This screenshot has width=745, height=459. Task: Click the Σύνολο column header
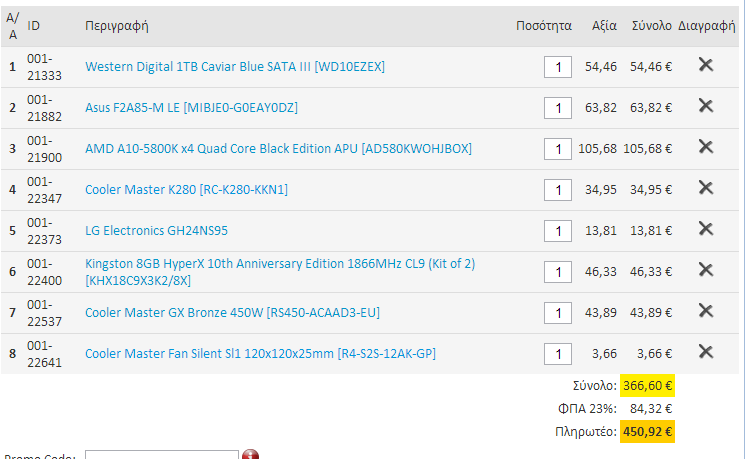(x=651, y=26)
